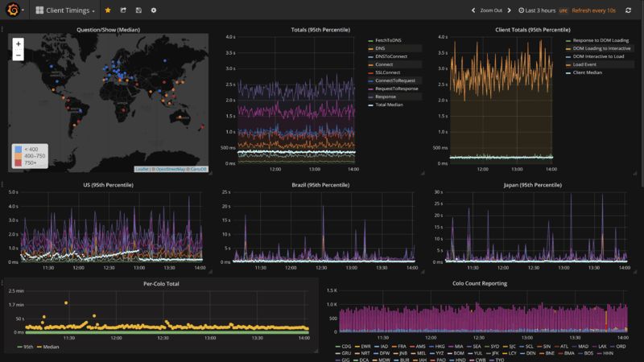
Task: Open US (95th Percentile) panel title menu
Action: coord(108,185)
